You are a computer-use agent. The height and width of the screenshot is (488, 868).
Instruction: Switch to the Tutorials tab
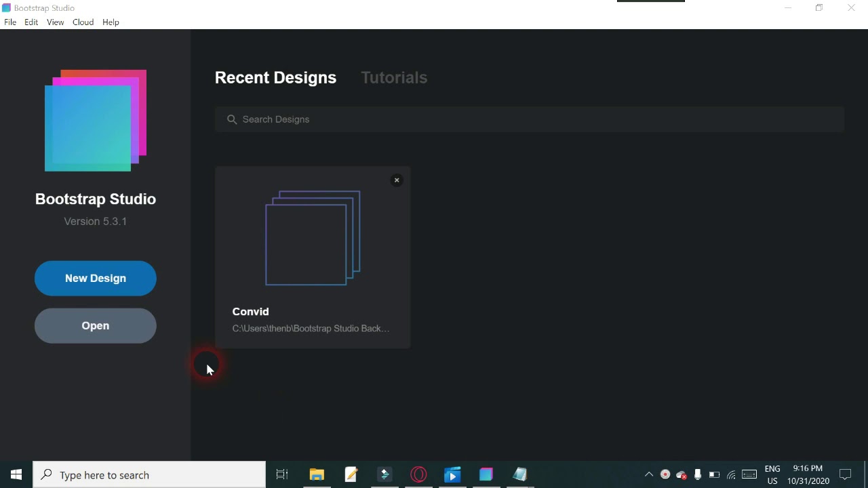[x=394, y=78]
